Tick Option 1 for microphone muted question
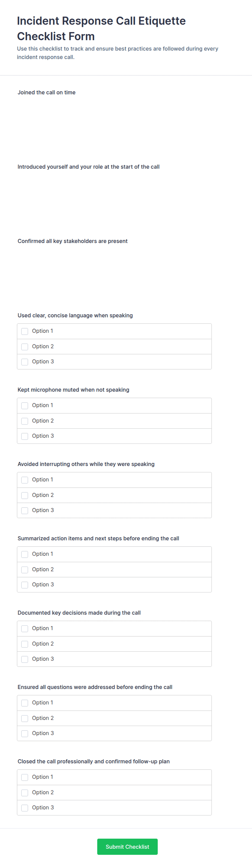 pyautogui.click(x=25, y=406)
